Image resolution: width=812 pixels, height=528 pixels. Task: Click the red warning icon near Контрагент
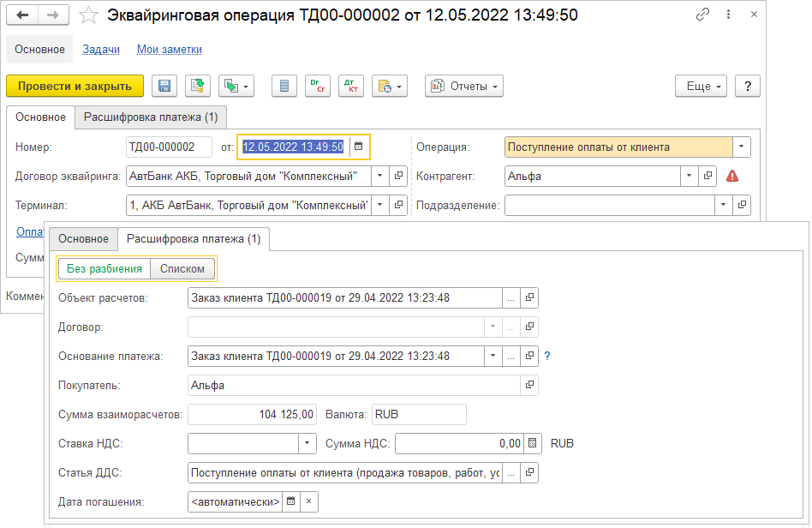(x=731, y=177)
